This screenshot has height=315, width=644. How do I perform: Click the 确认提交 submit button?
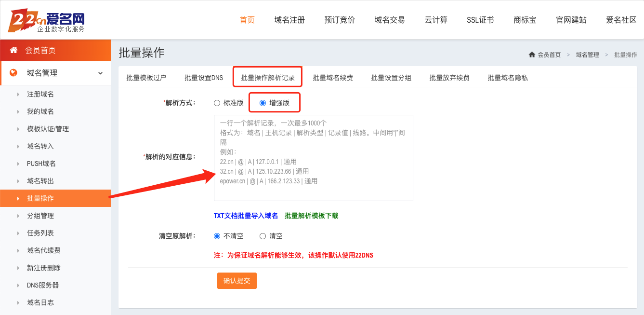click(x=237, y=281)
